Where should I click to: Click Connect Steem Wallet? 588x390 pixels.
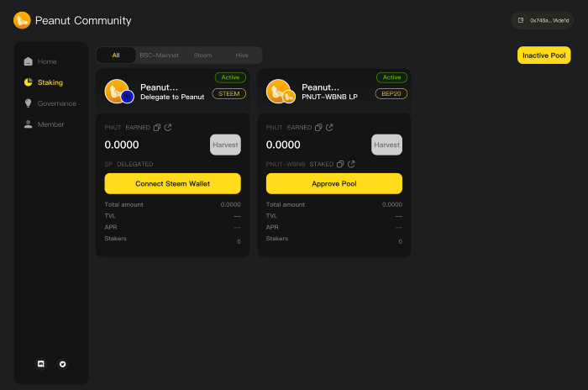click(172, 183)
